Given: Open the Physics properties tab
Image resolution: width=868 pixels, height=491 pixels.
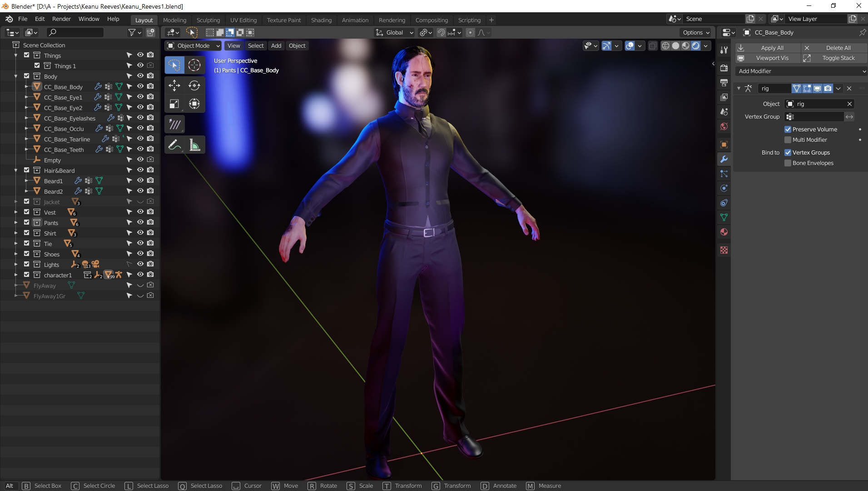Looking at the screenshot, I should pyautogui.click(x=724, y=188).
